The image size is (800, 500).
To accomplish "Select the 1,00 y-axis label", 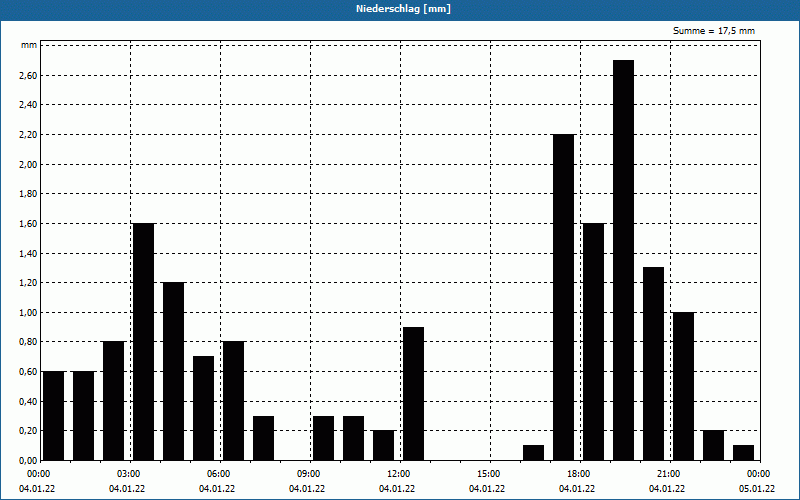I will pos(29,312).
